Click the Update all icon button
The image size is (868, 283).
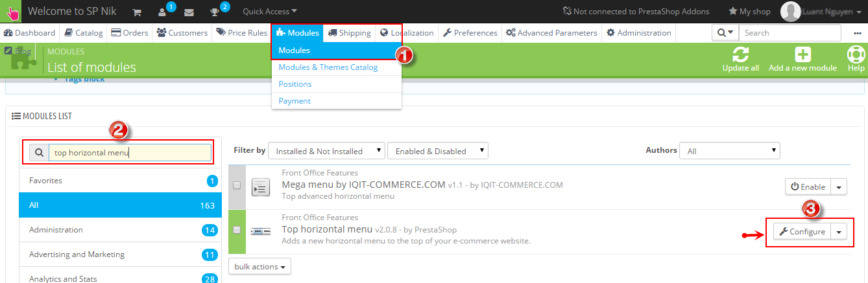(x=741, y=59)
